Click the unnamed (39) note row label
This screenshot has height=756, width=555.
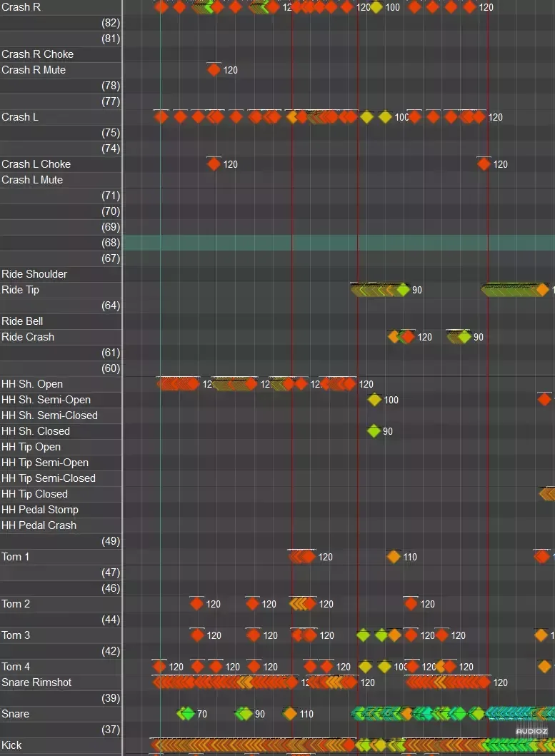(x=111, y=698)
